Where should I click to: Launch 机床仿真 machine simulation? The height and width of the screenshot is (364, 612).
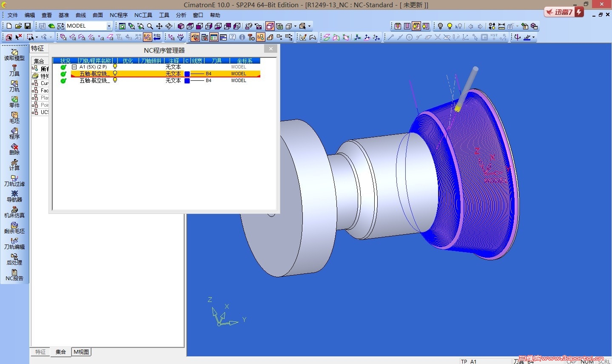pyautogui.click(x=14, y=212)
